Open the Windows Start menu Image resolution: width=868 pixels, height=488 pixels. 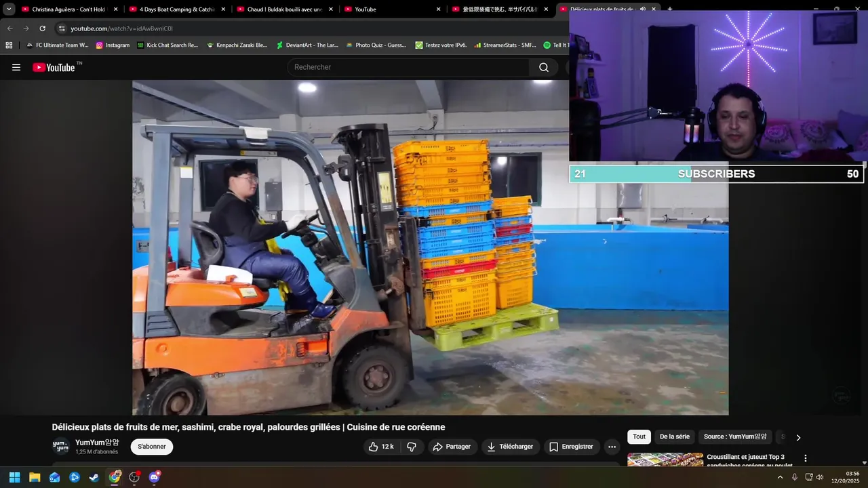14,477
